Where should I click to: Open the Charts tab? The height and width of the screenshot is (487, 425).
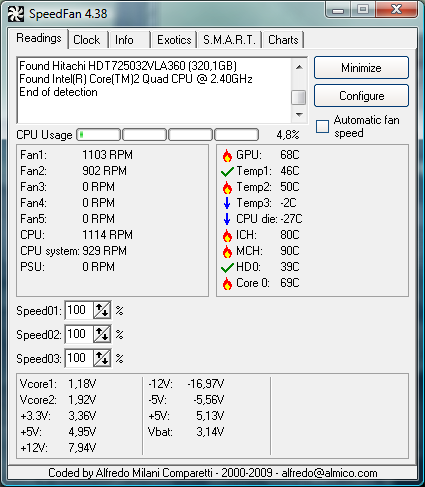[x=283, y=40]
